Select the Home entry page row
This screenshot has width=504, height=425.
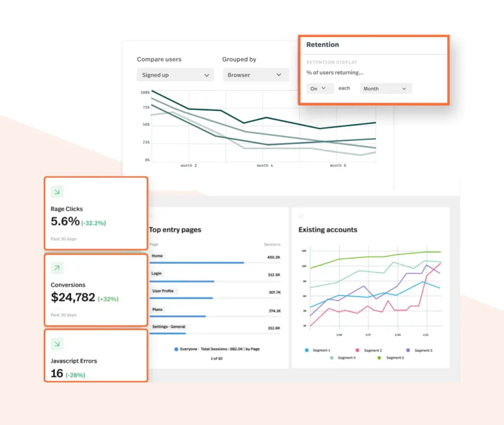215,258
